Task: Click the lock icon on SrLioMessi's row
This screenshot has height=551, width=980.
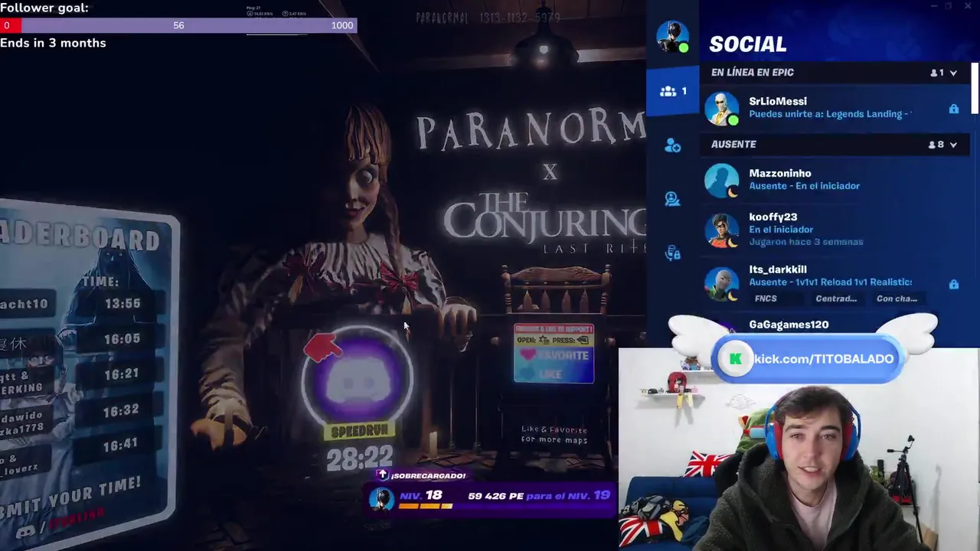Action: click(953, 109)
